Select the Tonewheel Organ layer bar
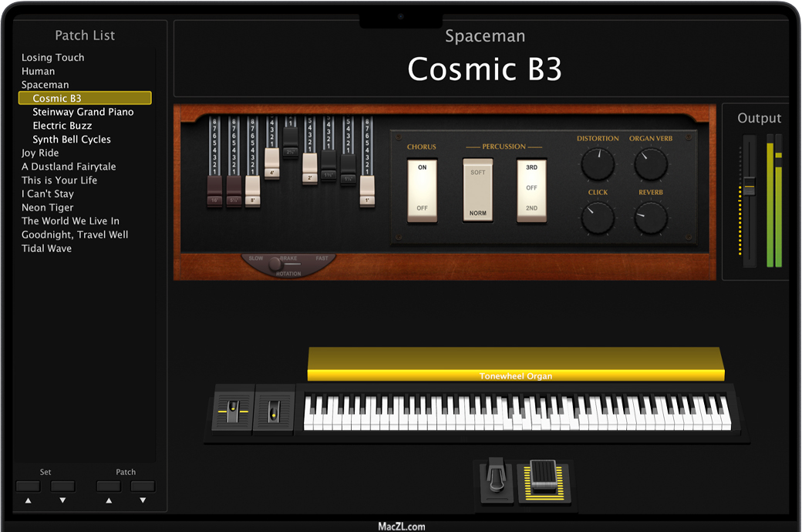This screenshot has height=532, width=802. coord(515,364)
